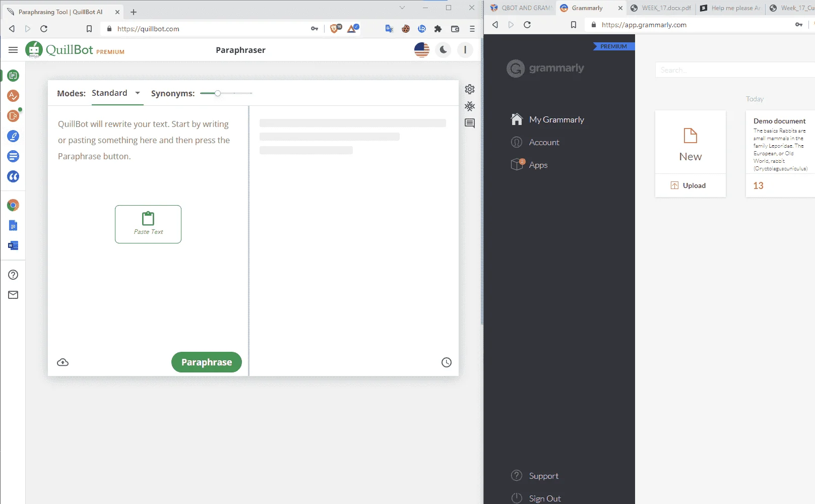Select the Paraphrasing Tool QuillBot tab
Image resolution: width=815 pixels, height=504 pixels.
tap(61, 12)
